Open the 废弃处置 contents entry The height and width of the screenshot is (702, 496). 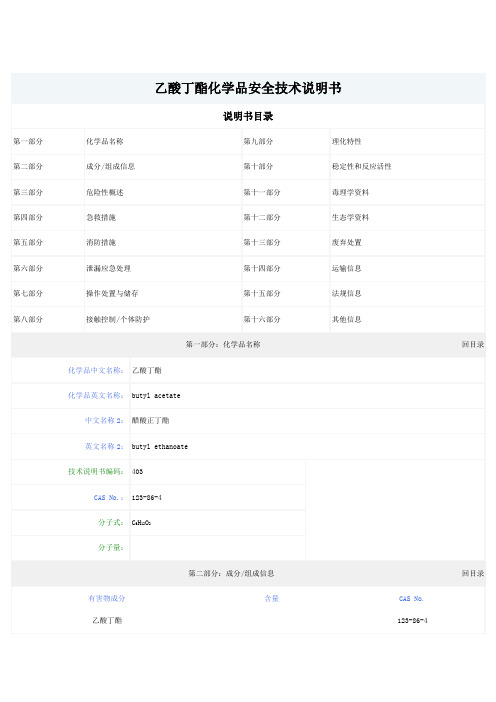(346, 243)
